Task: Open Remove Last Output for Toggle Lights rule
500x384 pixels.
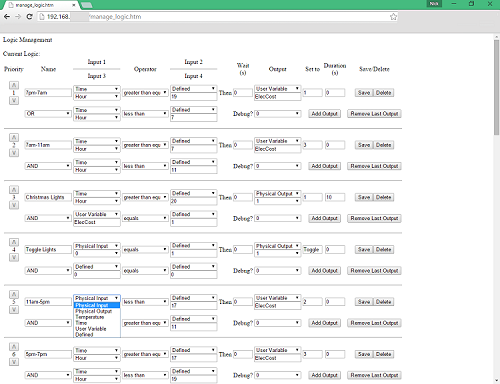Action: click(x=374, y=271)
